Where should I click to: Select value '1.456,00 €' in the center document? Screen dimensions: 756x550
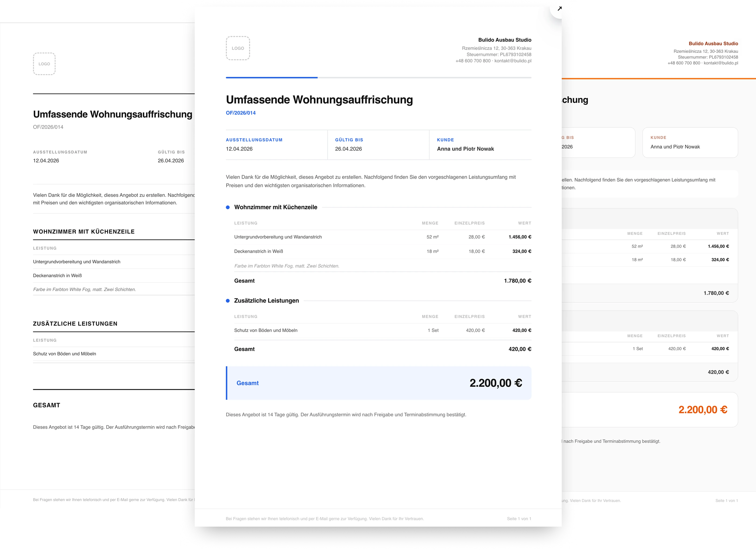click(520, 237)
